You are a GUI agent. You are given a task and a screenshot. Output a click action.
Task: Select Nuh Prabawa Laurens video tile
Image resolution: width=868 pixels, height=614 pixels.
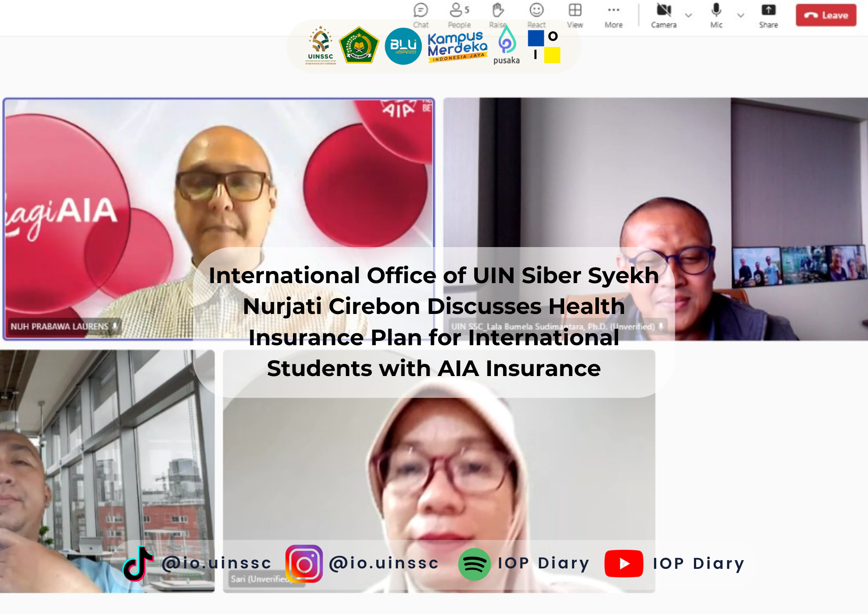[219, 219]
